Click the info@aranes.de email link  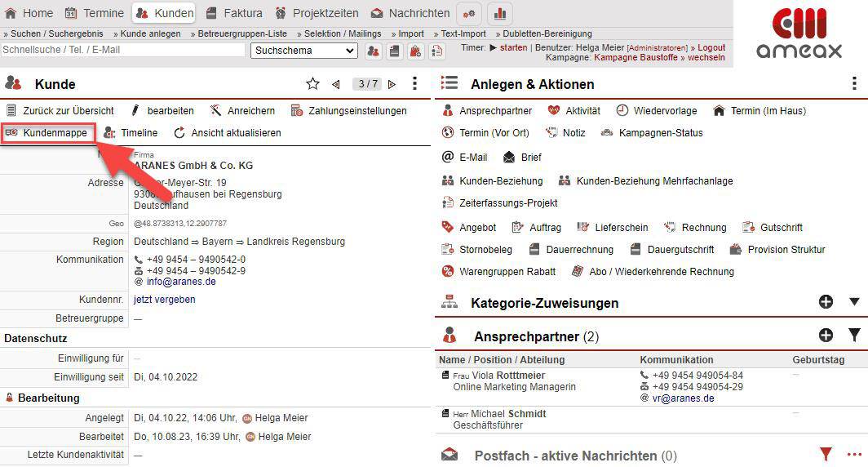click(181, 282)
